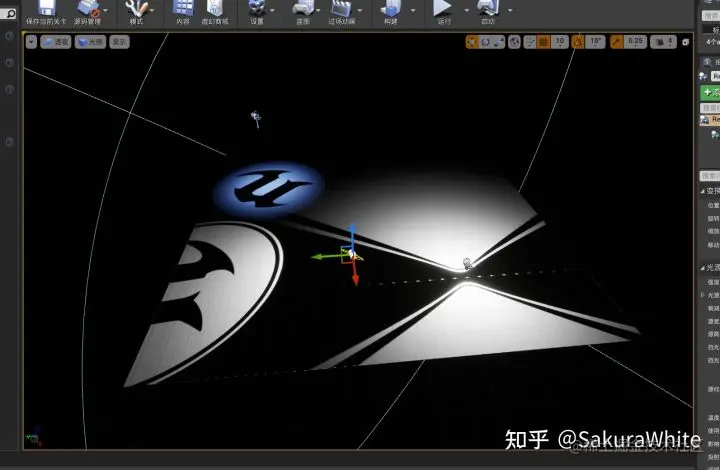Expand the Launch (启动) options arrow

pyautogui.click(x=510, y=10)
